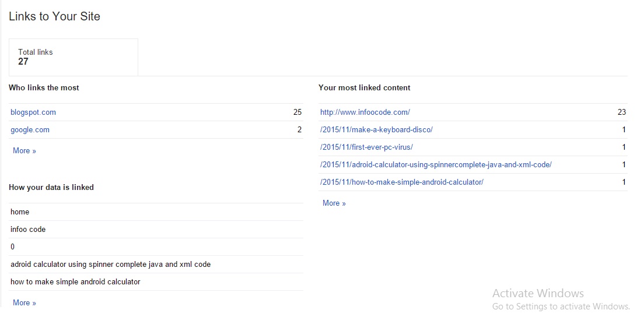Click More under Who links the most
644x317 pixels.
pos(24,151)
